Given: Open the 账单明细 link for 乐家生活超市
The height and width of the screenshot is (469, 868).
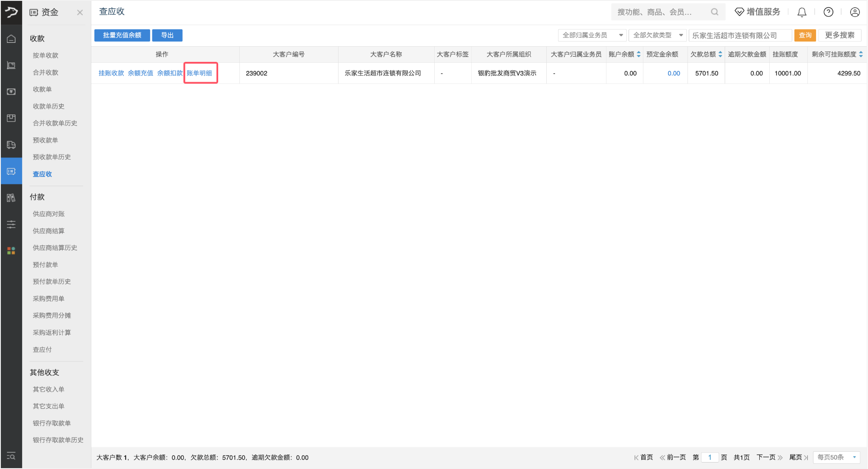Looking at the screenshot, I should (x=200, y=73).
